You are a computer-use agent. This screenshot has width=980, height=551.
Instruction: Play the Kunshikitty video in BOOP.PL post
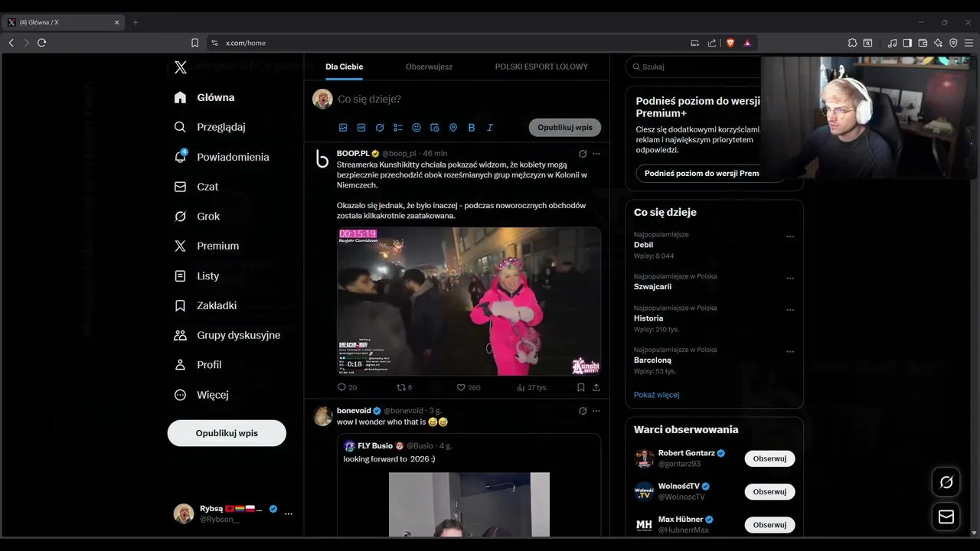[x=469, y=302]
